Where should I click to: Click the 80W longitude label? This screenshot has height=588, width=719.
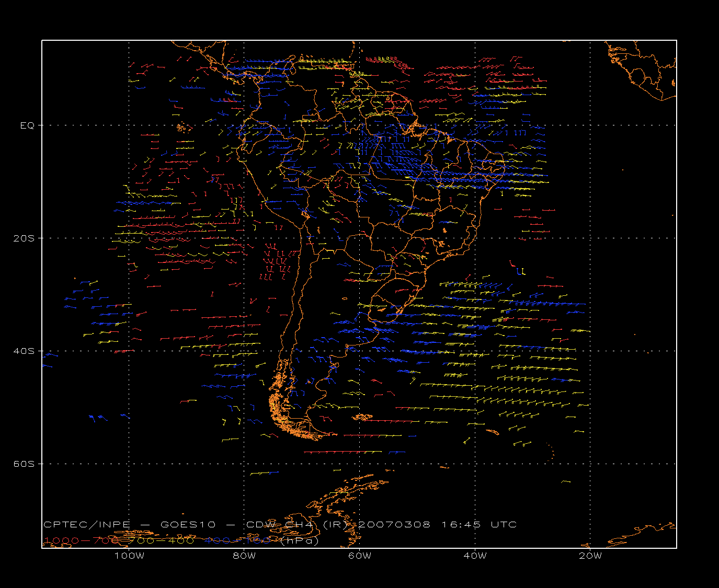tap(245, 556)
